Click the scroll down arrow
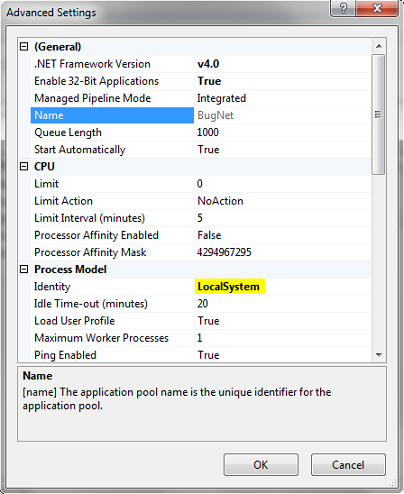 coord(379,355)
